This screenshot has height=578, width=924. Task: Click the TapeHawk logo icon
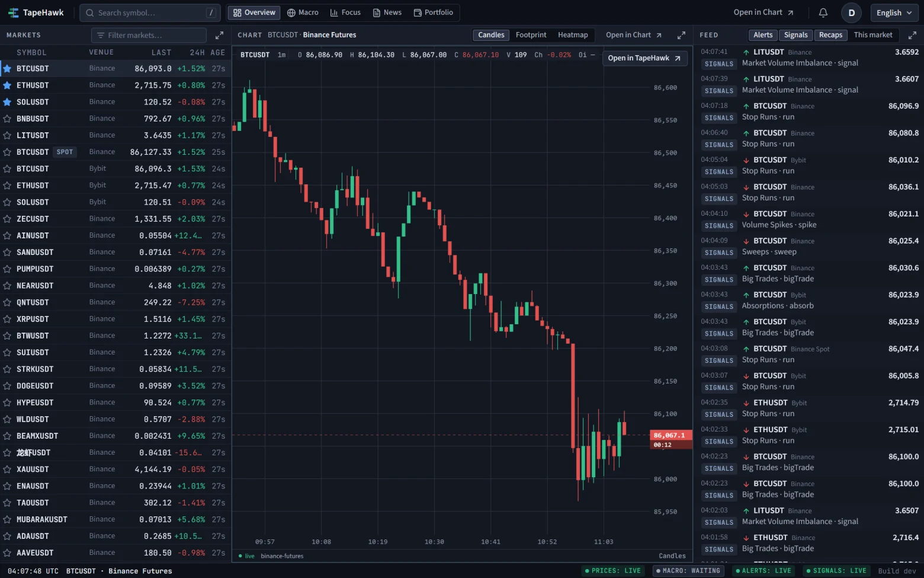click(x=13, y=12)
